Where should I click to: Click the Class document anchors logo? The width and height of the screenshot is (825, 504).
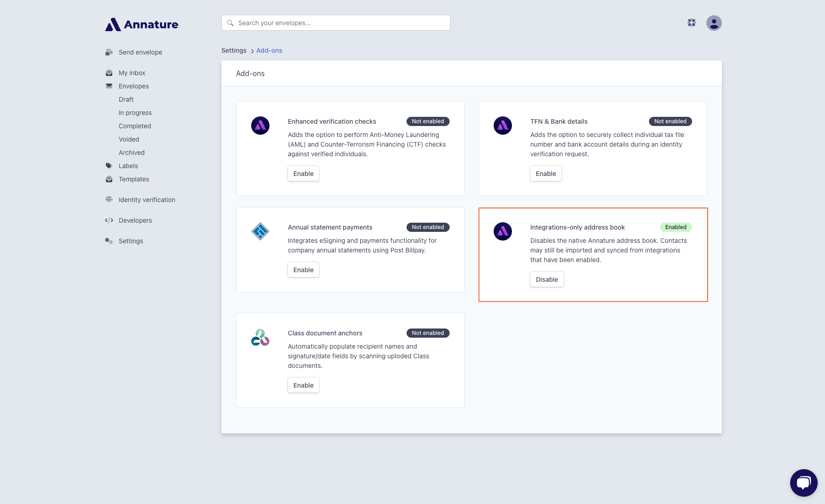click(260, 337)
